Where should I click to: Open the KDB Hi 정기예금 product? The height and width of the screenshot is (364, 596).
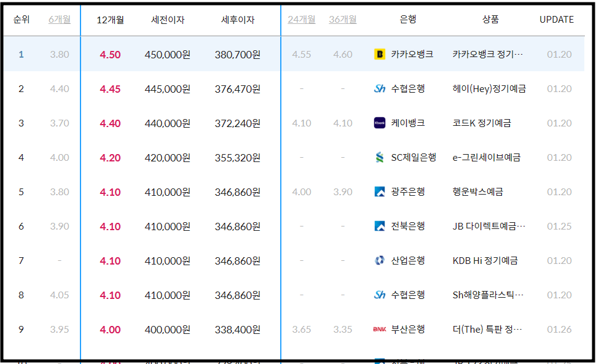[485, 260]
